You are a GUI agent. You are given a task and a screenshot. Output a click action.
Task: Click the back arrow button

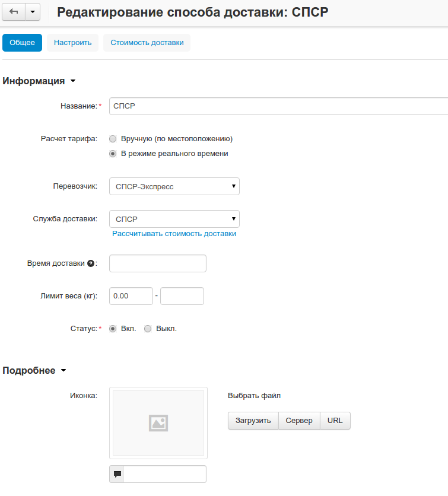click(x=14, y=12)
